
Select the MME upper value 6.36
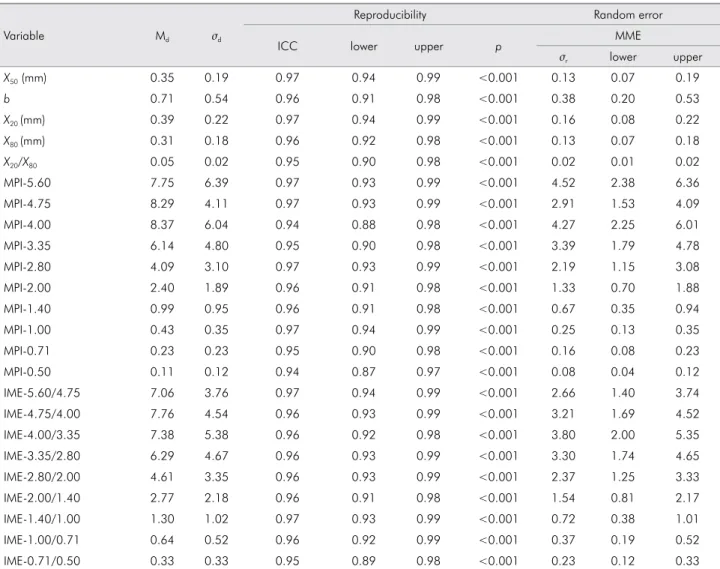tap(687, 183)
